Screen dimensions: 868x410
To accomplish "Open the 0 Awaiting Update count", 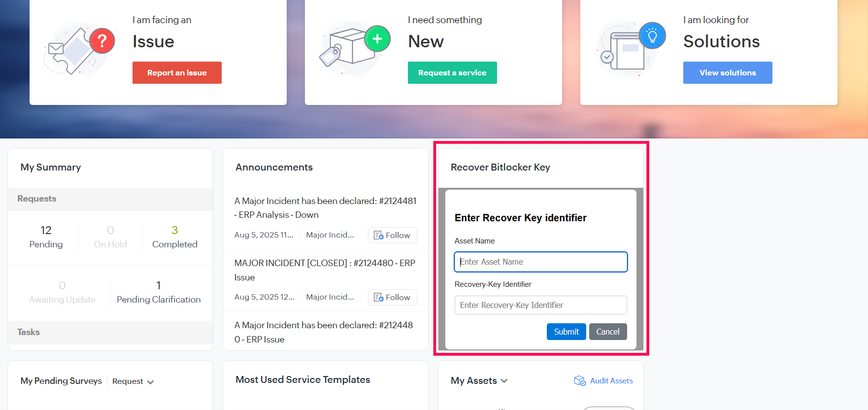I will coord(62,292).
